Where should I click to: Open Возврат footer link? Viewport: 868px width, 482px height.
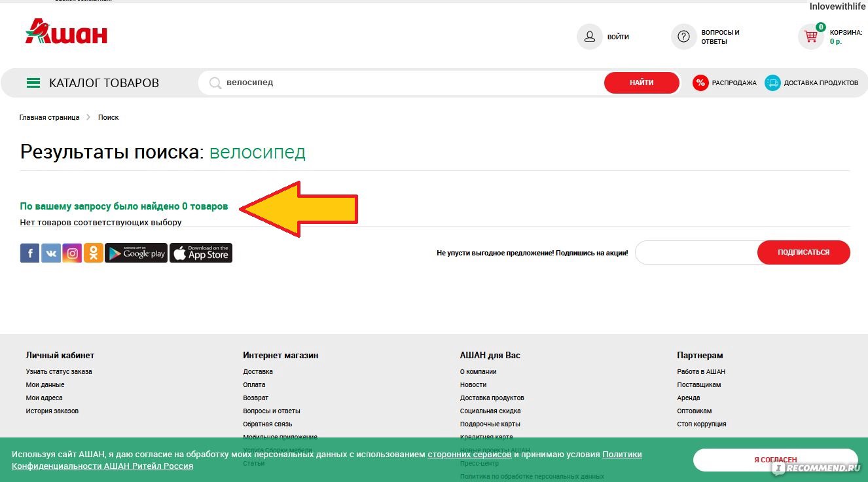[x=256, y=398]
